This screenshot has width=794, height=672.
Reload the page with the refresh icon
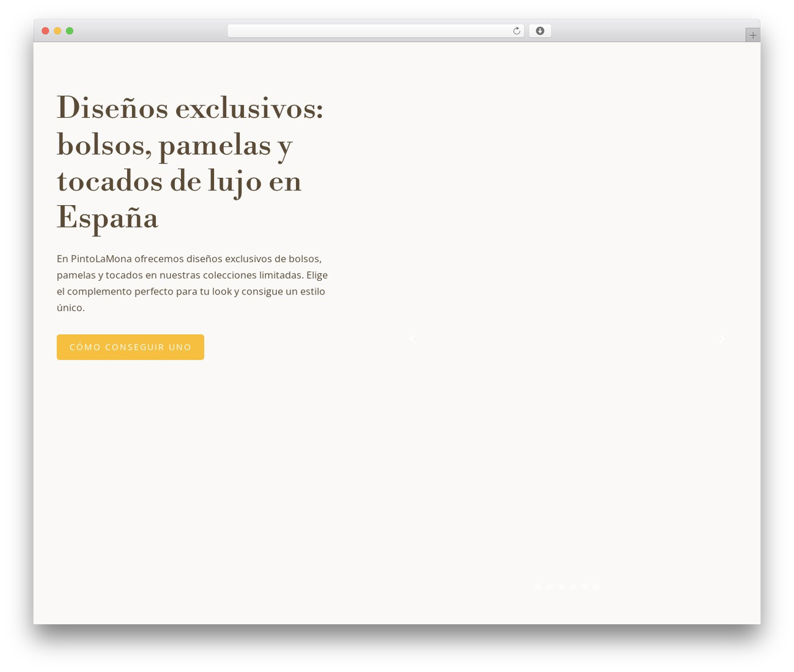click(x=516, y=31)
